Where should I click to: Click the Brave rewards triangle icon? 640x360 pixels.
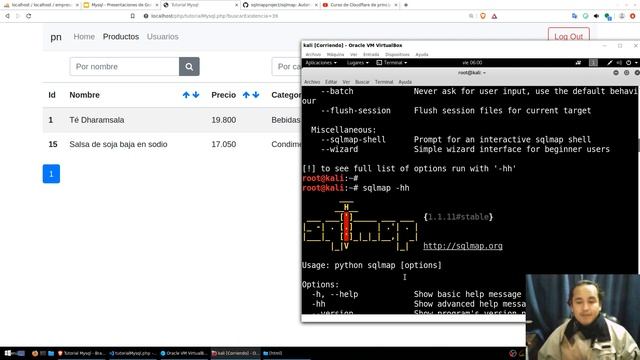tap(494, 16)
